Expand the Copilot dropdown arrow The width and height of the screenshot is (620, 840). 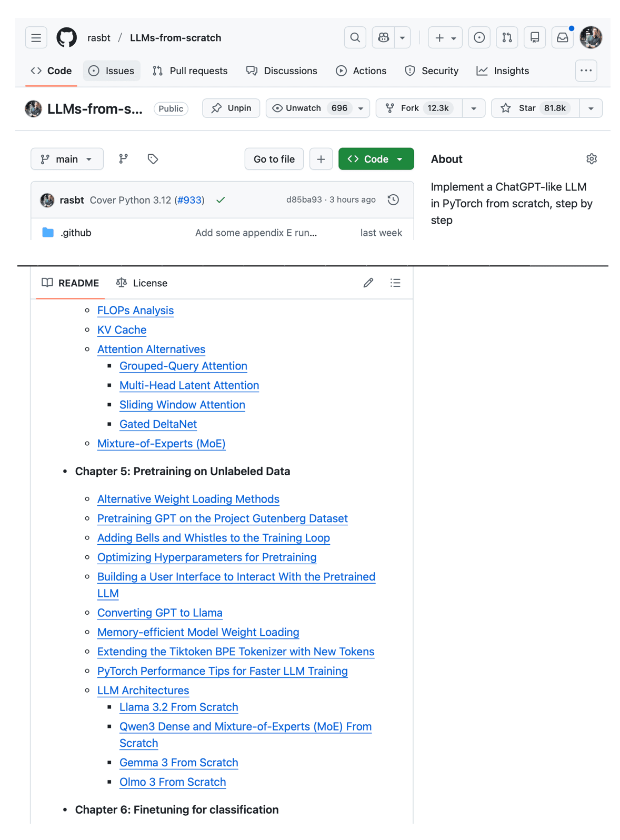tap(402, 38)
